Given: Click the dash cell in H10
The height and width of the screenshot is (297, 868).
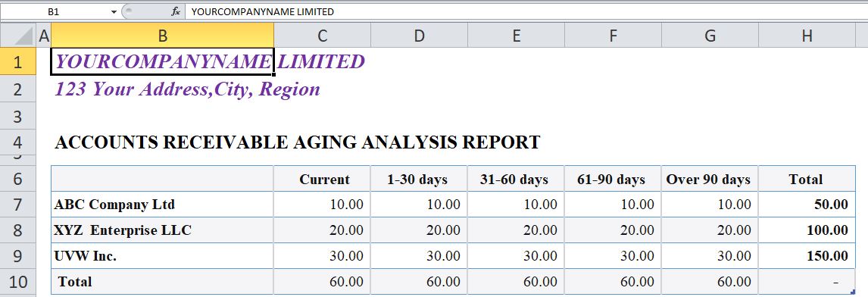Looking at the screenshot, I should click(807, 282).
